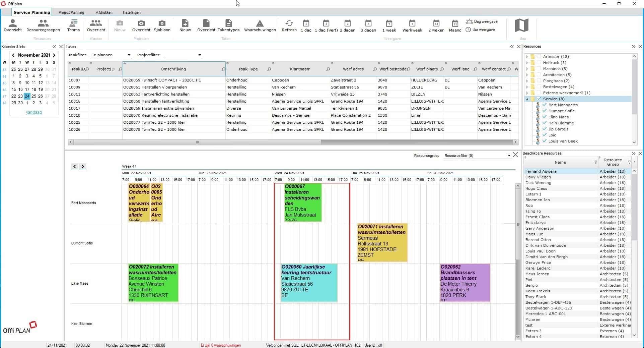The image size is (644, 348).
Task: Uncheck the Service (8) group checkbox
Action: (539, 99)
